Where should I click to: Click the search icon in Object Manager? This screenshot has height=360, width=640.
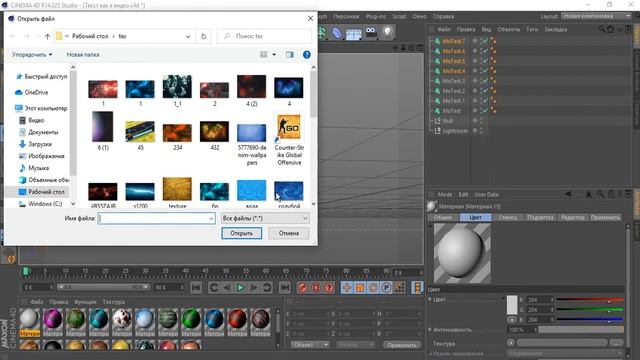(602, 29)
